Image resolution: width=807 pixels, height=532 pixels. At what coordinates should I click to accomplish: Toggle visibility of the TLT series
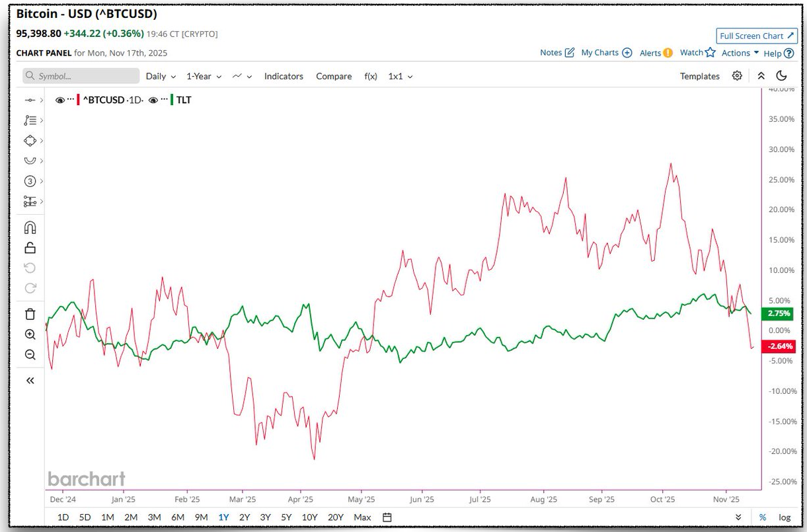tap(153, 100)
